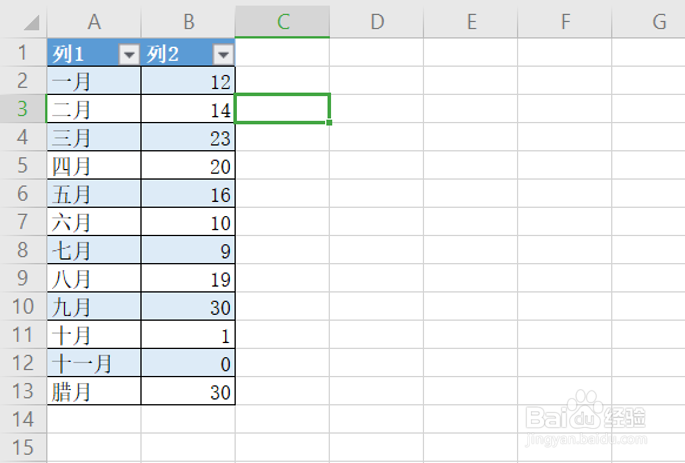Open the 列1 filter dropdown arrow
This screenshot has width=685, height=463.
tap(129, 55)
